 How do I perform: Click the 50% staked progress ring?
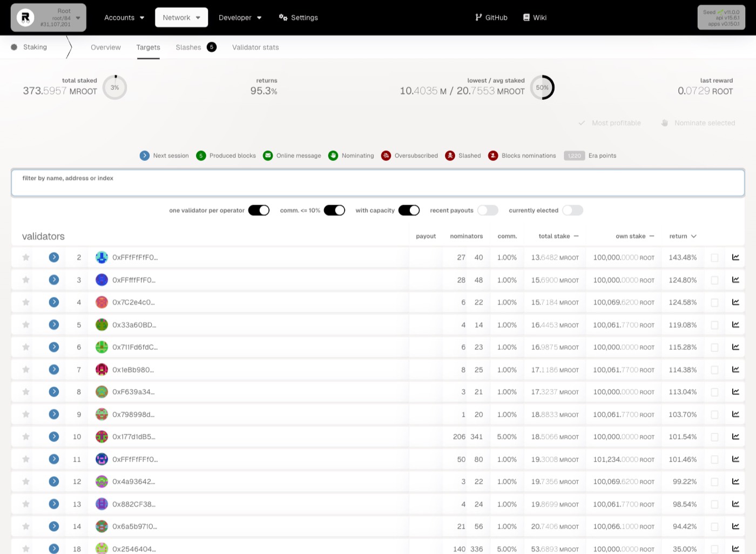542,87
